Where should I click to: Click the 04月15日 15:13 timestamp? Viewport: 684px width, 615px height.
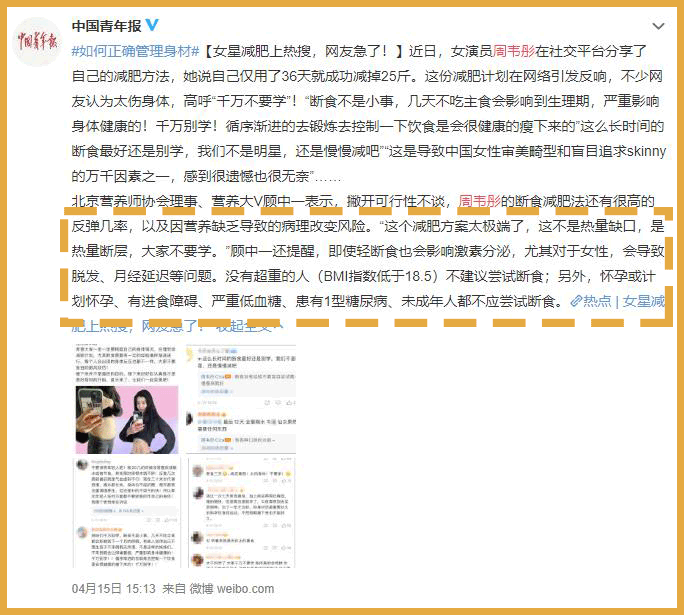pos(113,588)
